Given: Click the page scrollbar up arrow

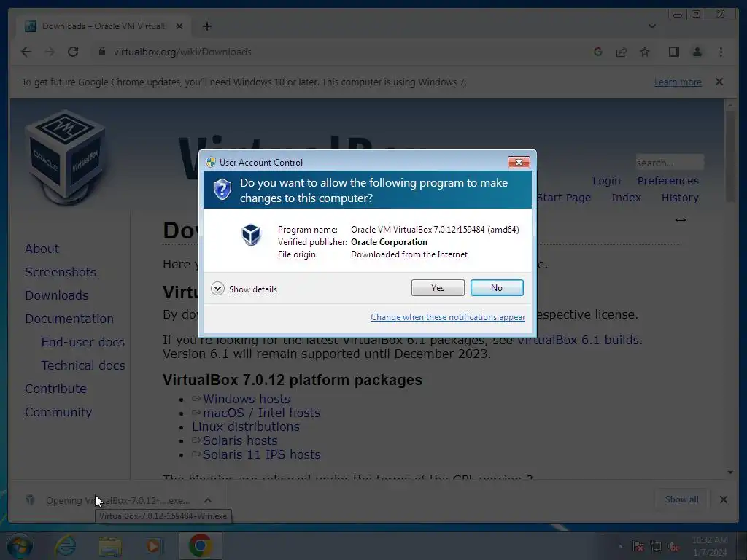Looking at the screenshot, I should pyautogui.click(x=730, y=105).
